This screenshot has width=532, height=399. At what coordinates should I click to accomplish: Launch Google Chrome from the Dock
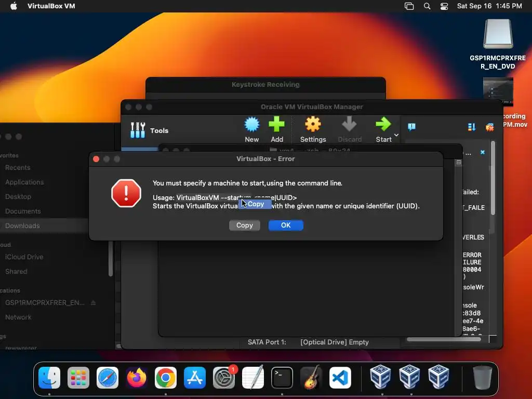166,377
